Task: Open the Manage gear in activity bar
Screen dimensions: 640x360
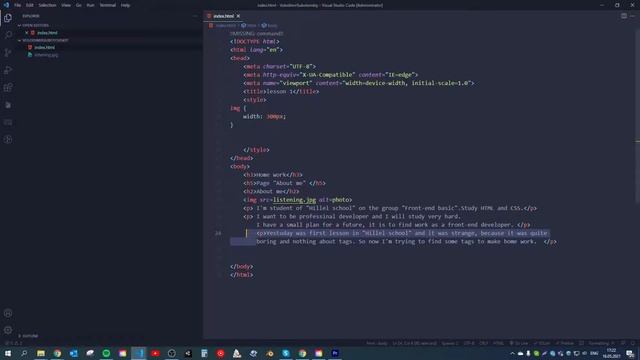Action: point(8,330)
